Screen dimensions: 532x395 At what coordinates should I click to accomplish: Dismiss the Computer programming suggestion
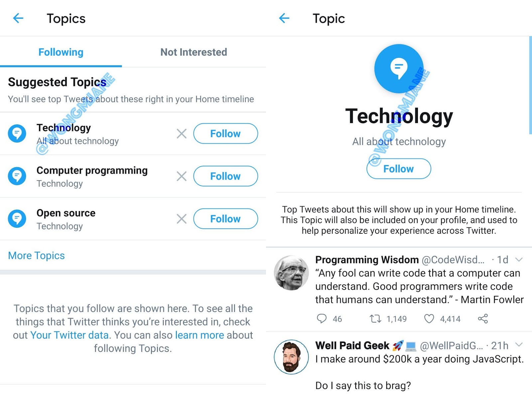coord(182,176)
